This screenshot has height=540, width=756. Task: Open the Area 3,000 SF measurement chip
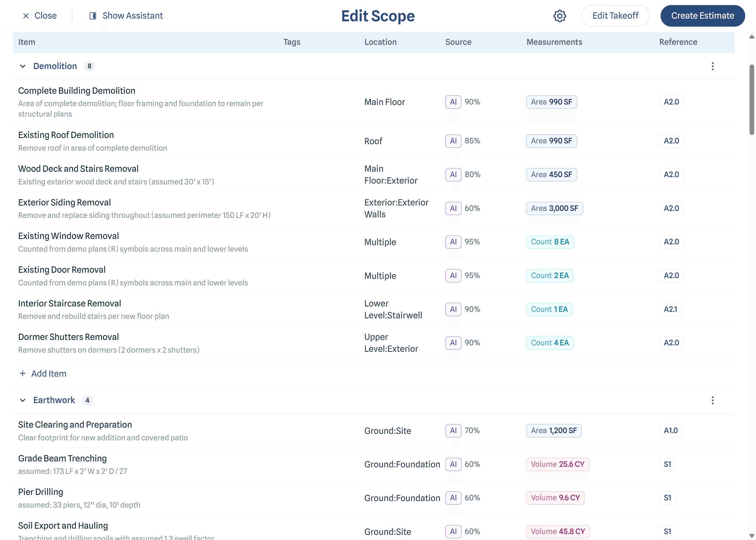click(x=554, y=208)
